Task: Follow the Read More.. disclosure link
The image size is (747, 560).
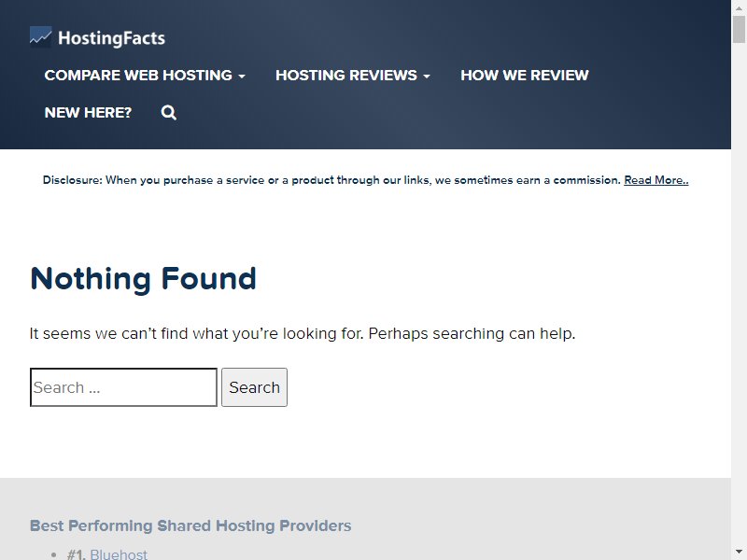Action: point(656,180)
